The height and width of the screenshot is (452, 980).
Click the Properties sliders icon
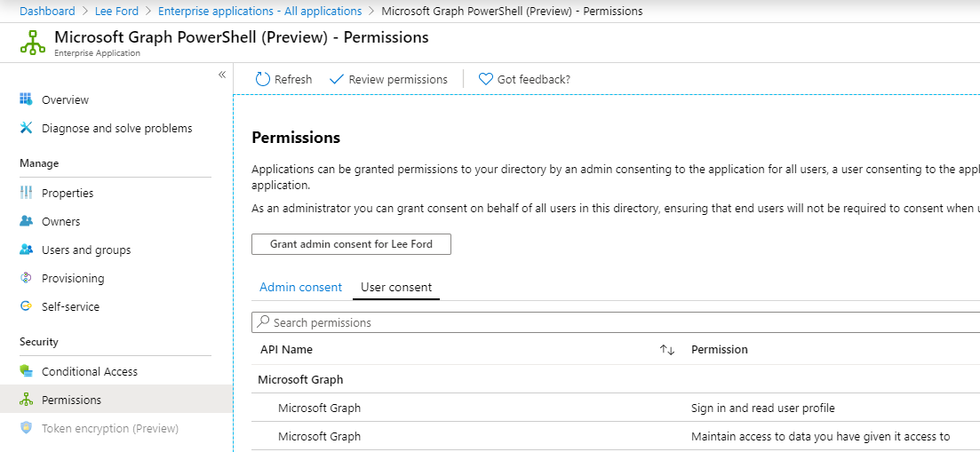(x=26, y=193)
